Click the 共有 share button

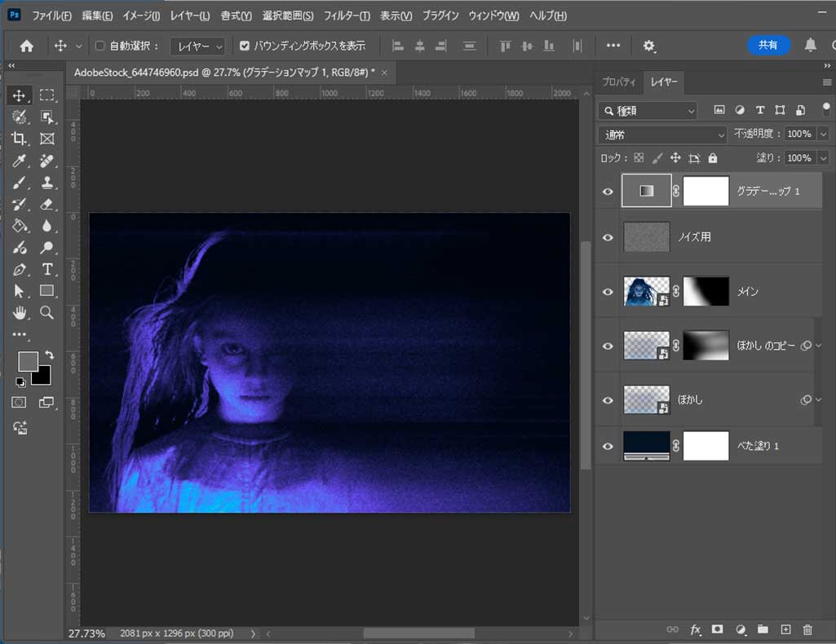768,46
